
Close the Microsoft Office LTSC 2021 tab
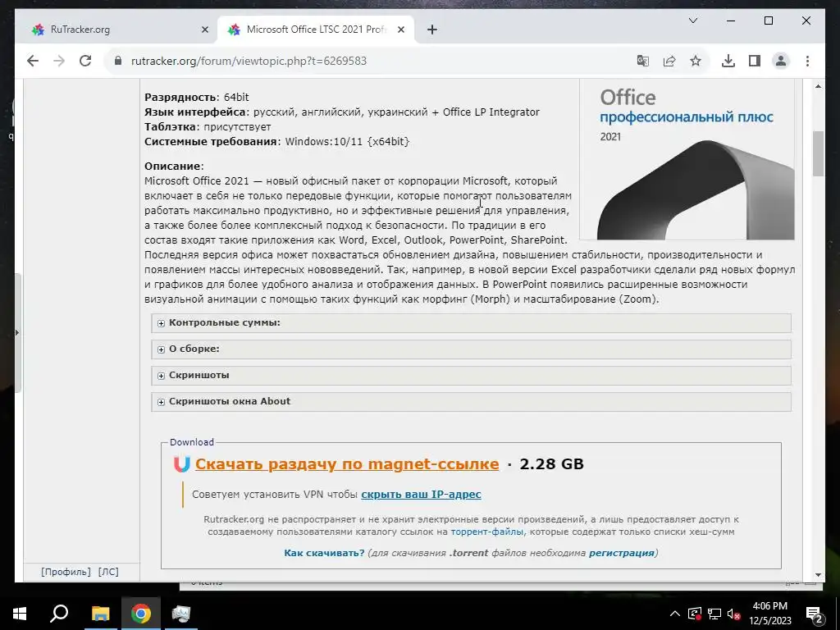pos(400,30)
